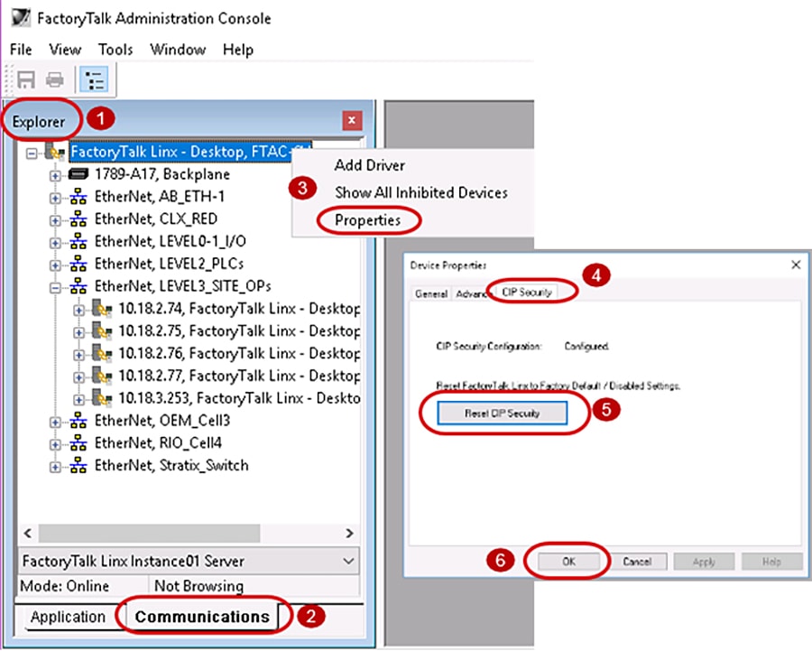Image resolution: width=812 pixels, height=651 pixels.
Task: Collapse the EtherNet LEVEL3_SITE_OPs node
Action: [x=55, y=288]
